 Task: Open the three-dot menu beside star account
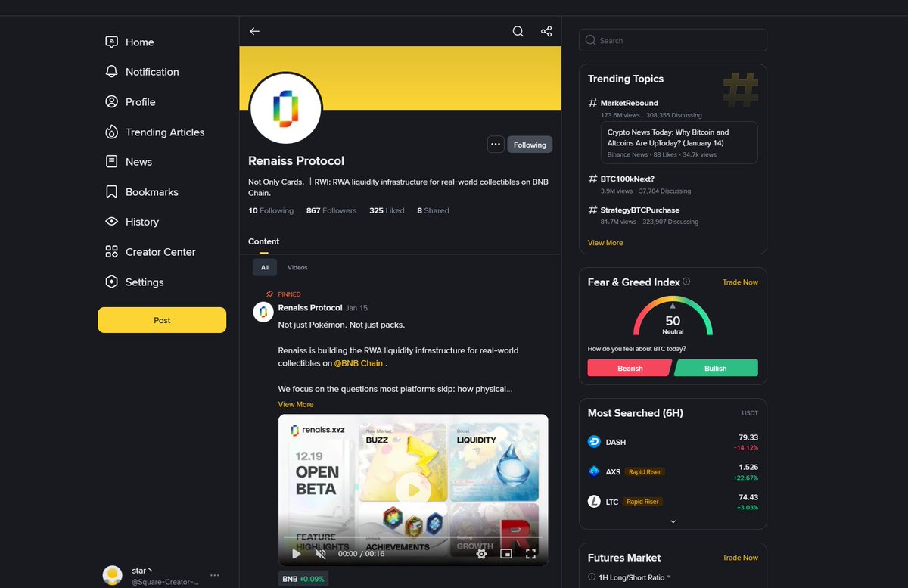[x=215, y=575]
